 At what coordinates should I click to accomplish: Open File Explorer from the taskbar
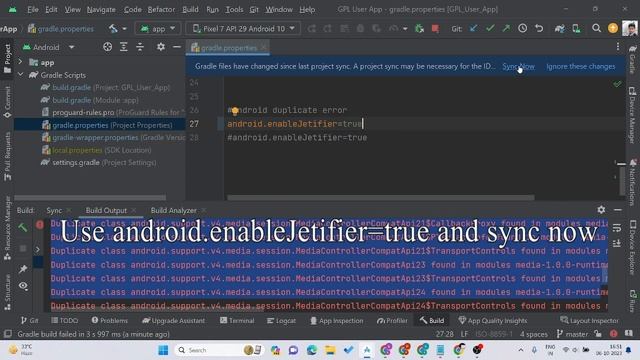(x=330, y=350)
